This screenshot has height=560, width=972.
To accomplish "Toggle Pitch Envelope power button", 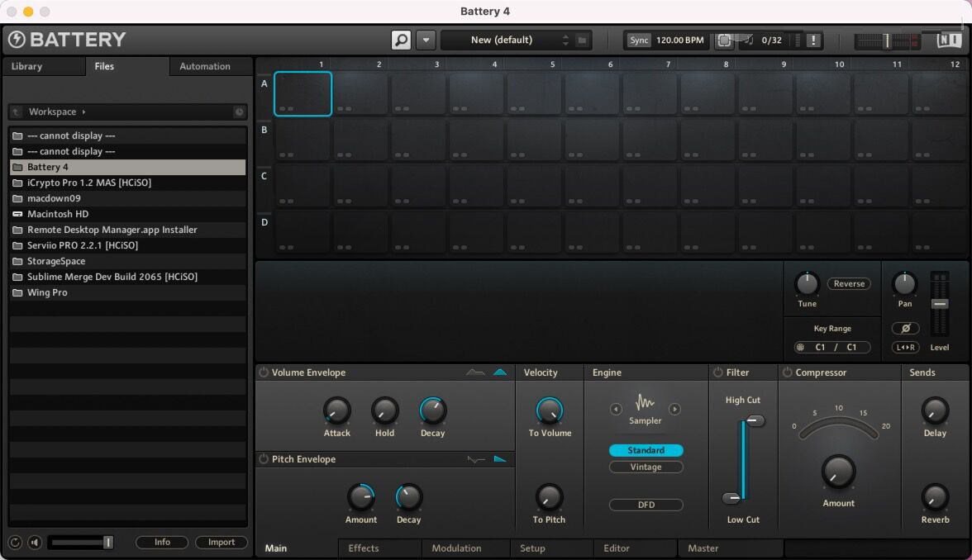I will 264,459.
